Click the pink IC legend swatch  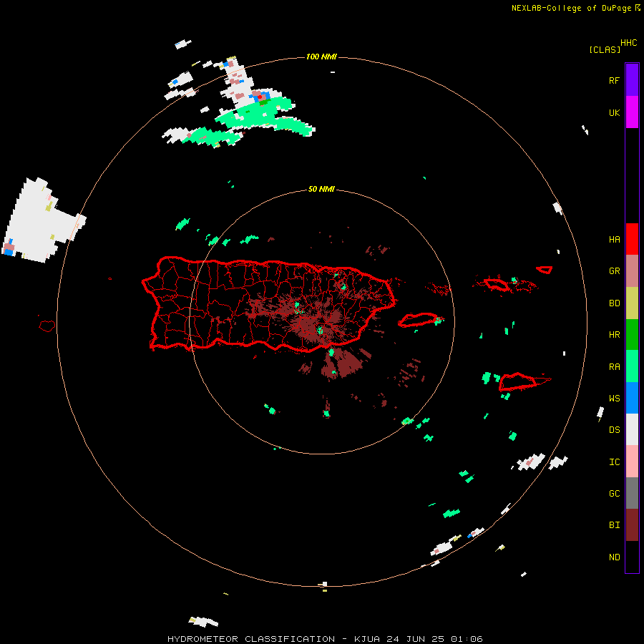click(632, 462)
